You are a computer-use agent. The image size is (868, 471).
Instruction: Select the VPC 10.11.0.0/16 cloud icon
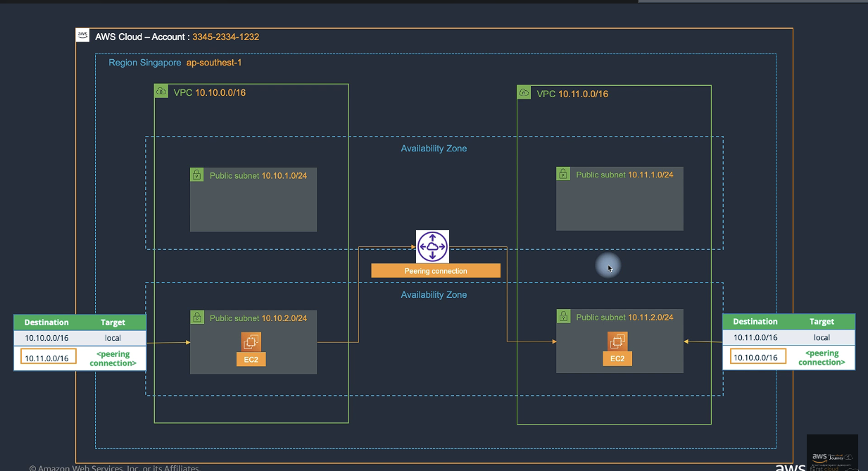524,93
